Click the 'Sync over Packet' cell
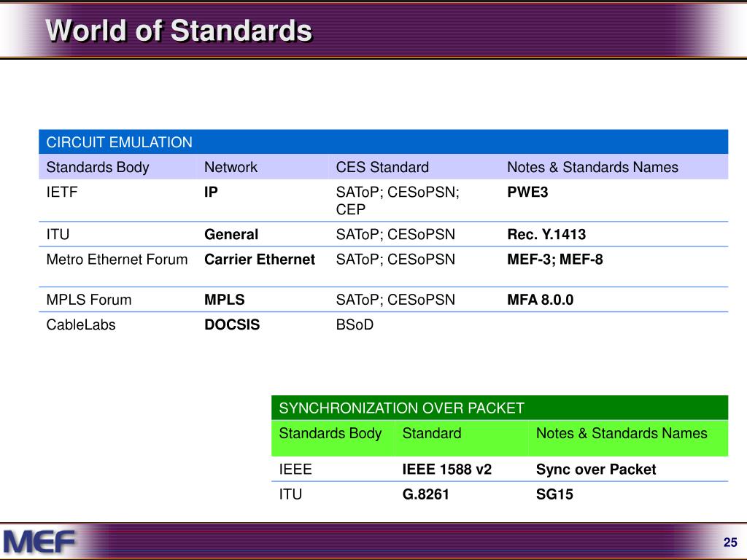This screenshot has width=747, height=560. click(x=596, y=469)
